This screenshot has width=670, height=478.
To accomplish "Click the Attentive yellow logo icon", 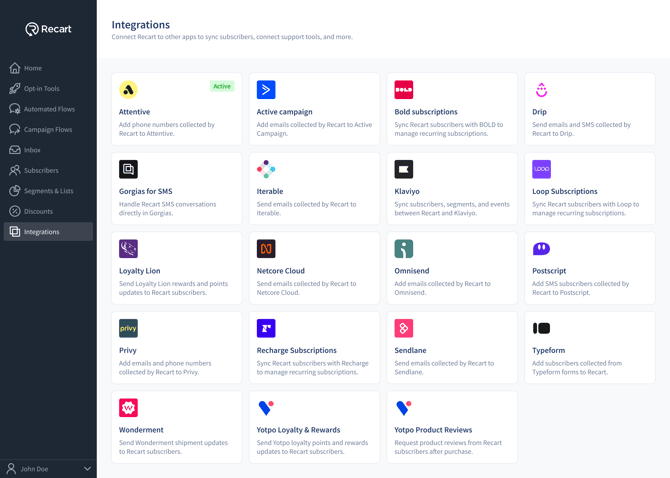I will click(128, 90).
